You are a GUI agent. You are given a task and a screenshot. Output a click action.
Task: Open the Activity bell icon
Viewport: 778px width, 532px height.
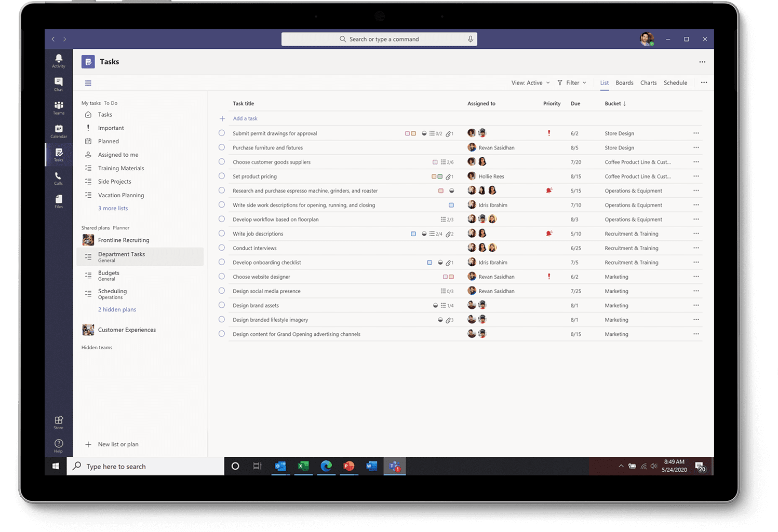pyautogui.click(x=59, y=60)
